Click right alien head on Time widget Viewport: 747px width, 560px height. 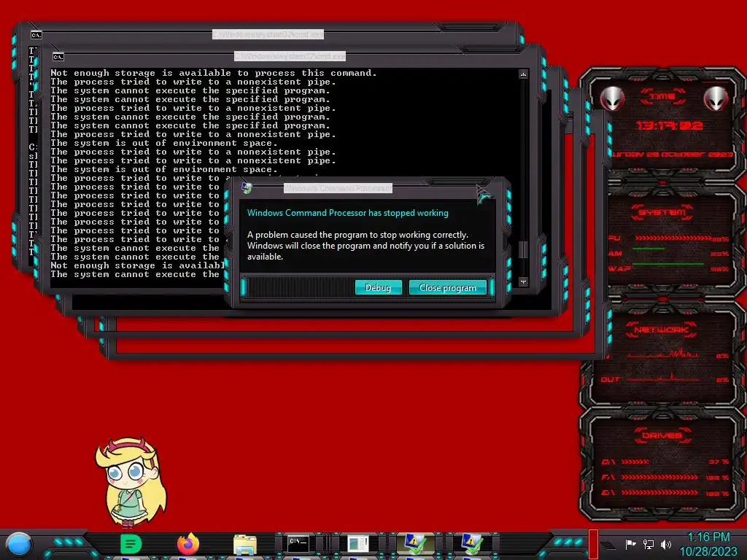716,99
